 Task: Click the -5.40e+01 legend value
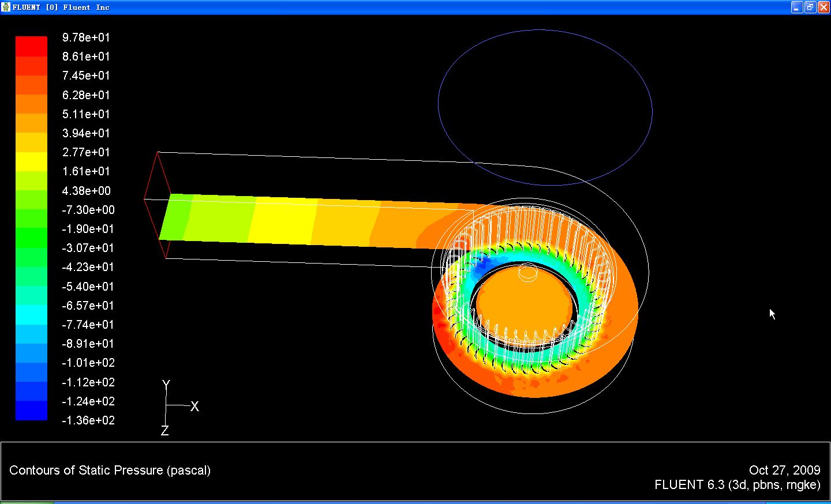88,287
